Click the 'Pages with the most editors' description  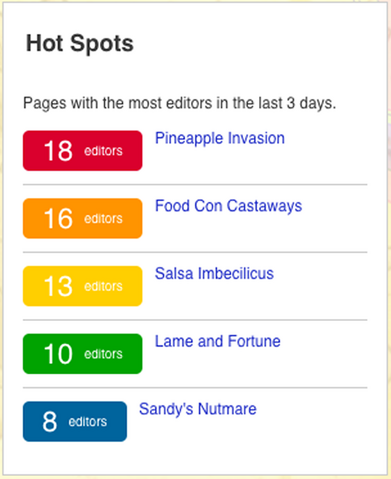click(x=179, y=103)
